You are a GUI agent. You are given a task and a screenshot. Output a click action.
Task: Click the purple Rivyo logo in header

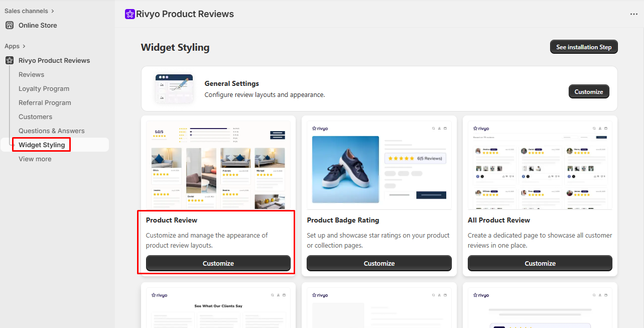point(130,14)
